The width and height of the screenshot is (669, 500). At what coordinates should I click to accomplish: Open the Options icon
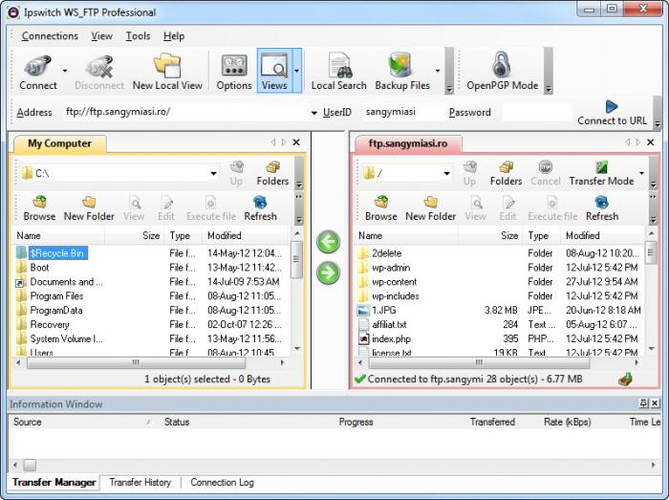(x=234, y=72)
